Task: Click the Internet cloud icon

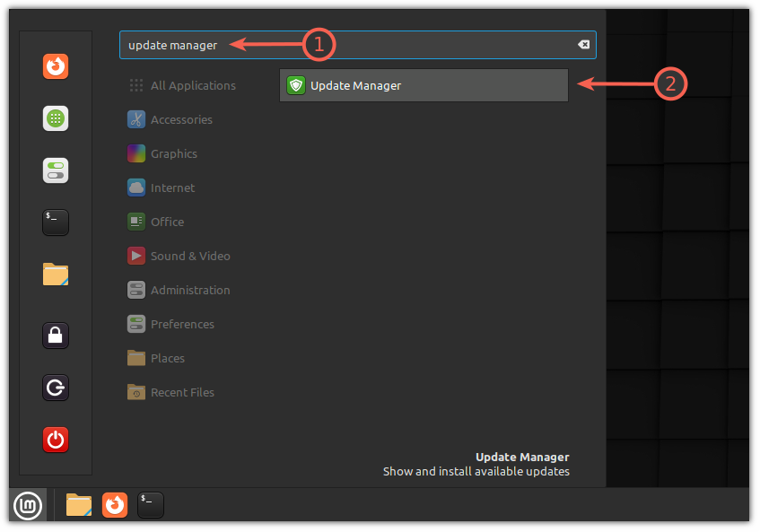Action: click(136, 188)
